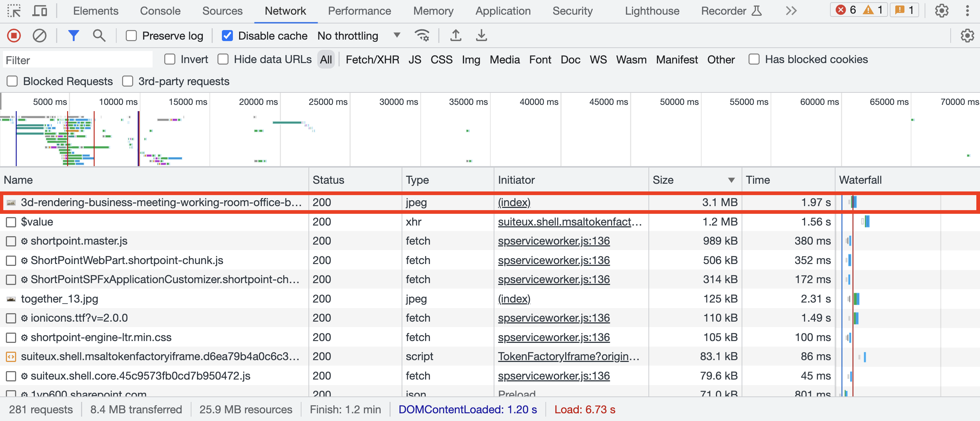The height and width of the screenshot is (421, 980).
Task: Toggle the device toolbar
Action: (x=39, y=11)
